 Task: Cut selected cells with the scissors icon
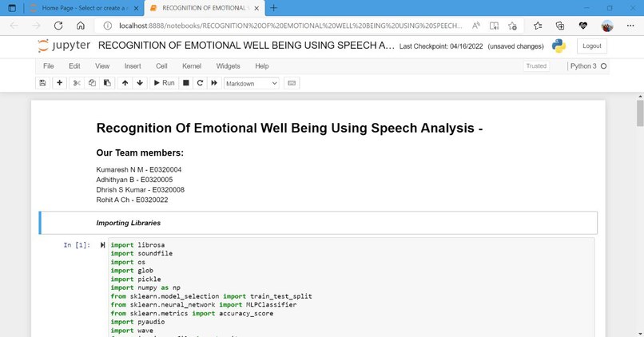click(77, 83)
